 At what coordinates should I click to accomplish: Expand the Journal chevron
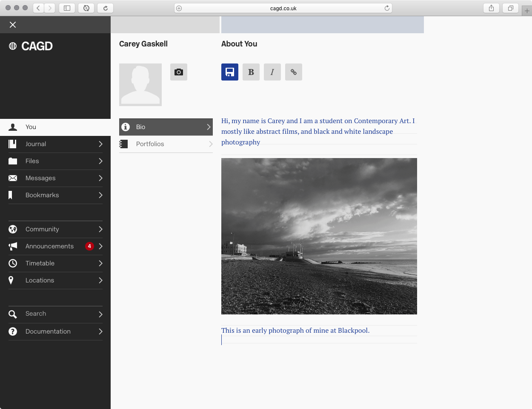tap(100, 144)
